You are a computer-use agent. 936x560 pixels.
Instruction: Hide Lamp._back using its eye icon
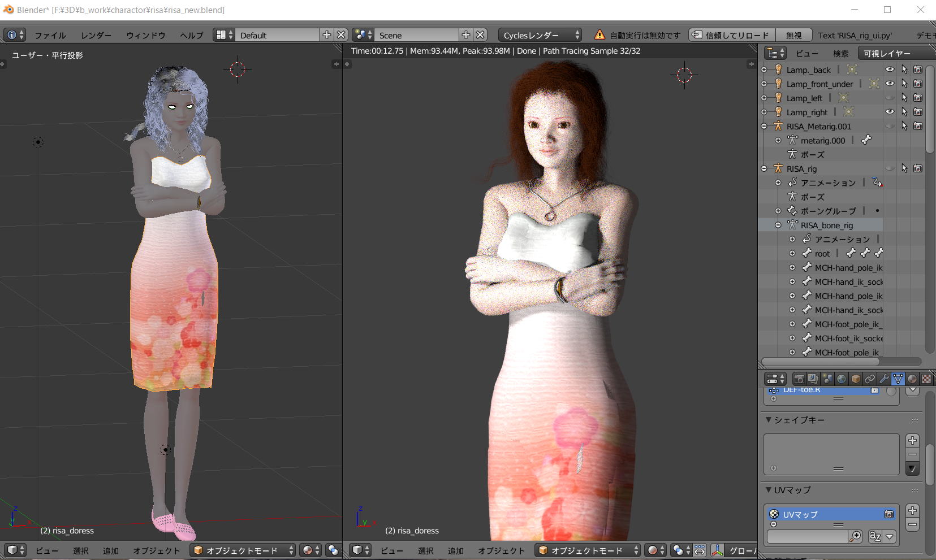pyautogui.click(x=890, y=70)
